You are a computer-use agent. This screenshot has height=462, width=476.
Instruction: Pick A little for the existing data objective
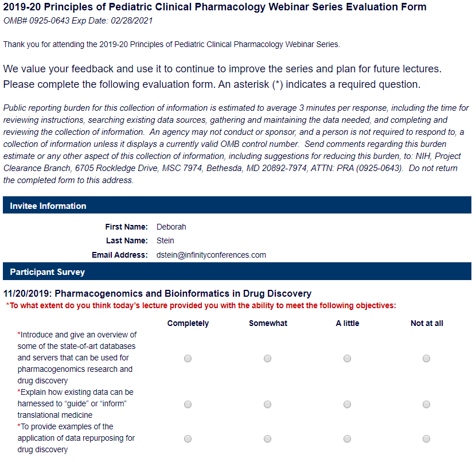tap(347, 404)
